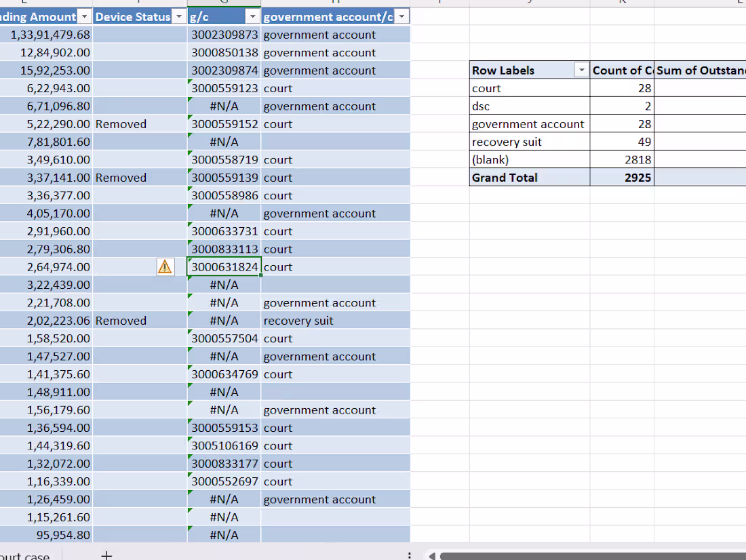Select pivot Grand Total label
The image size is (746, 560).
pyautogui.click(x=530, y=178)
